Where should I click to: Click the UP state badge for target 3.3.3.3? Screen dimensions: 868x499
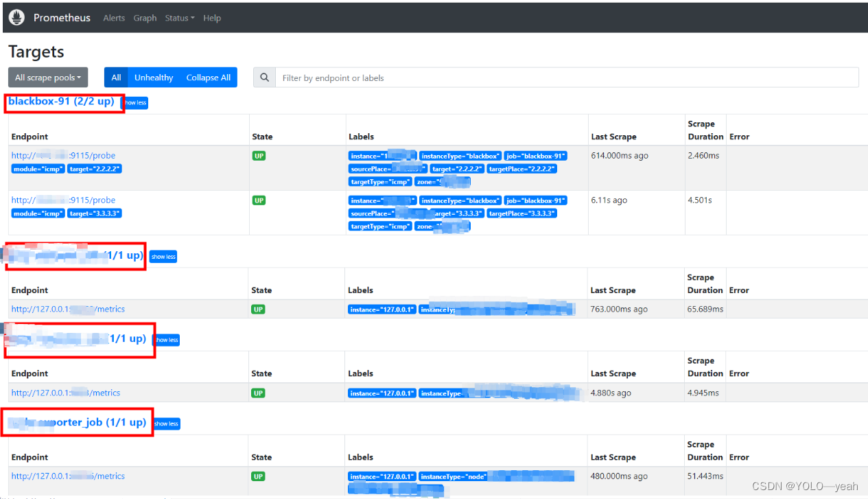click(x=259, y=200)
